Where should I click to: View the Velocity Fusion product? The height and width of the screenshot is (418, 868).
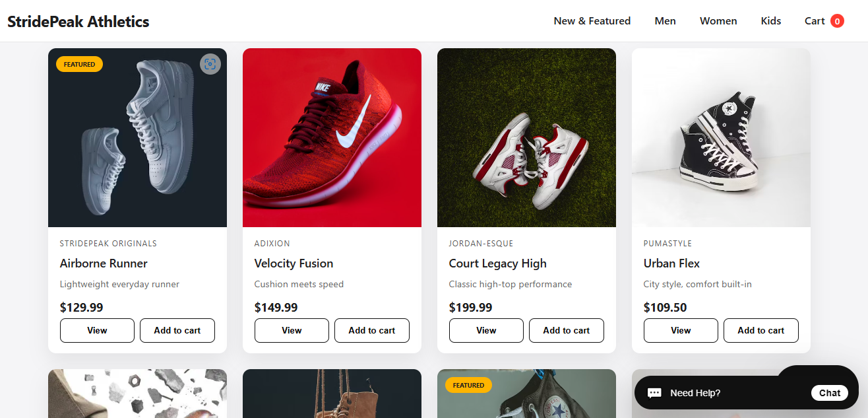point(292,330)
